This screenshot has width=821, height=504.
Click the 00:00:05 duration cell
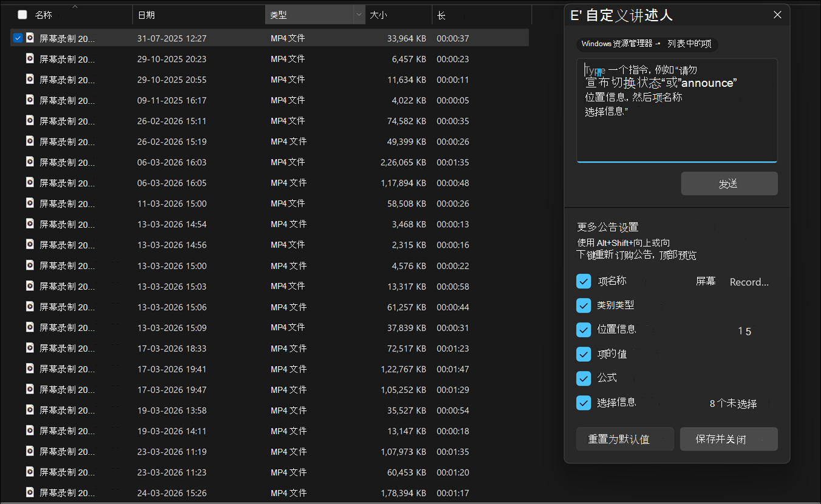point(453,100)
